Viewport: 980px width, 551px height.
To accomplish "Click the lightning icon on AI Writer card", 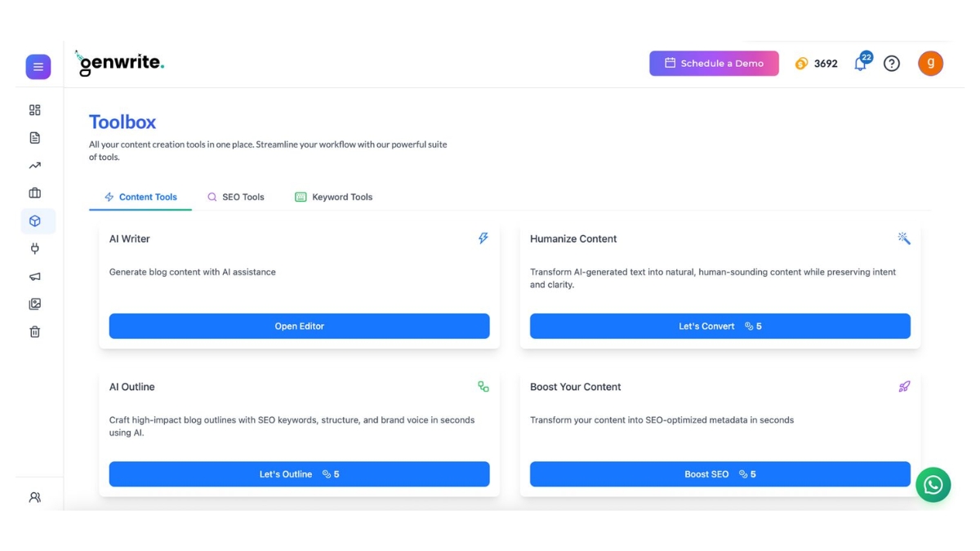I will pos(483,238).
